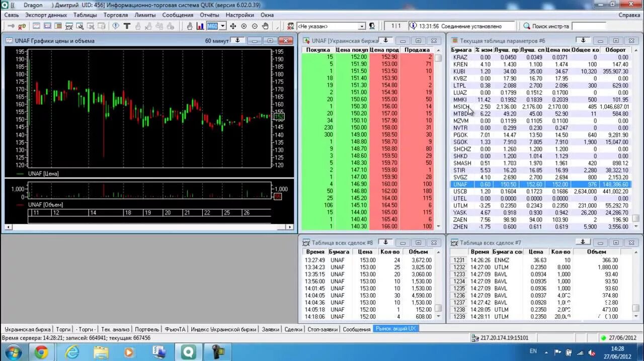Click the Время header in trades table #8
The height and width of the screenshot is (361, 644).
click(315, 252)
